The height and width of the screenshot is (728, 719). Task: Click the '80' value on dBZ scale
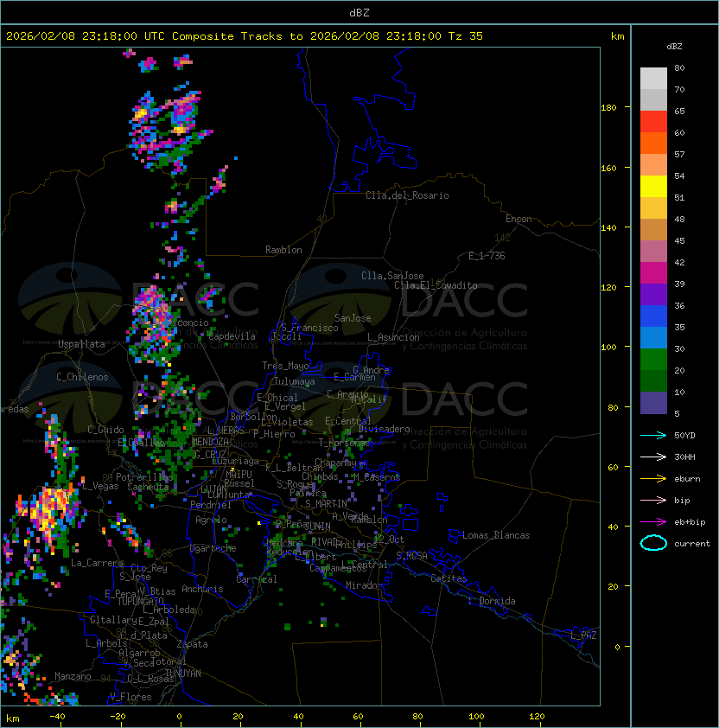679,67
